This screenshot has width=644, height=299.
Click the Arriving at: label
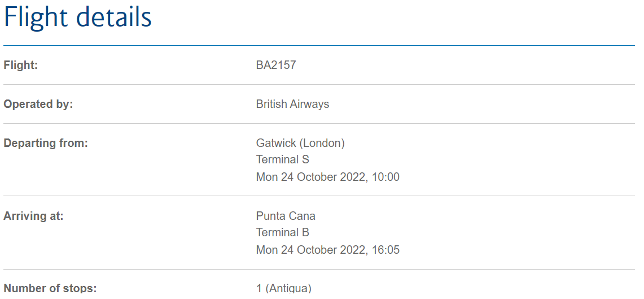[x=33, y=216]
